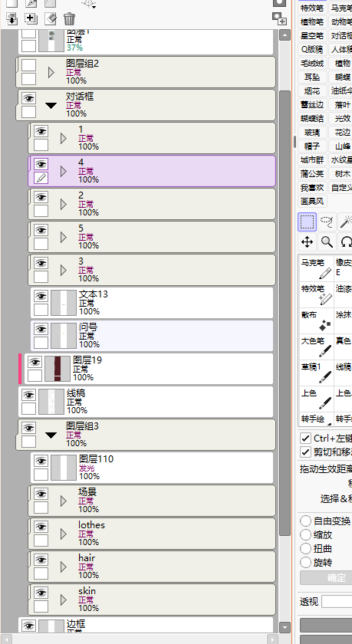Click the pen edit icon on layer 4
This screenshot has width=352, height=644.
[41, 178]
